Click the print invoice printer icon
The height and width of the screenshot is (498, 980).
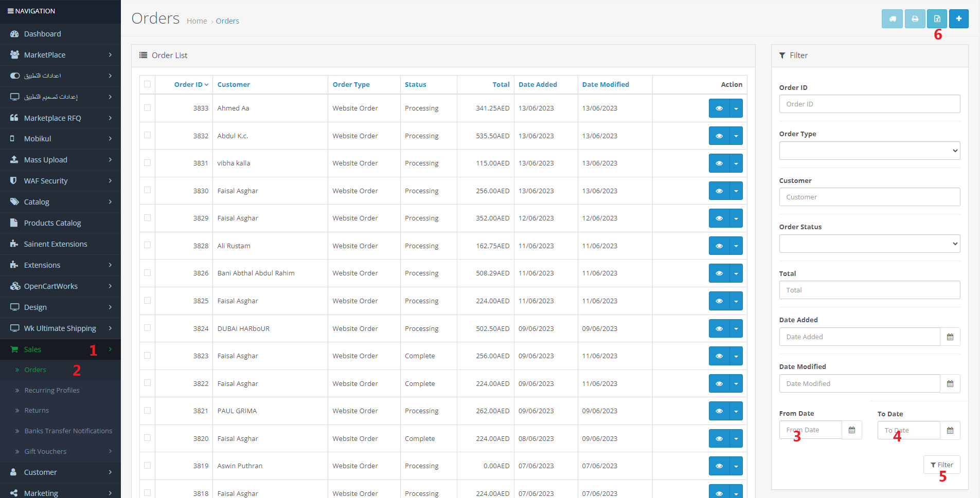pyautogui.click(x=915, y=19)
